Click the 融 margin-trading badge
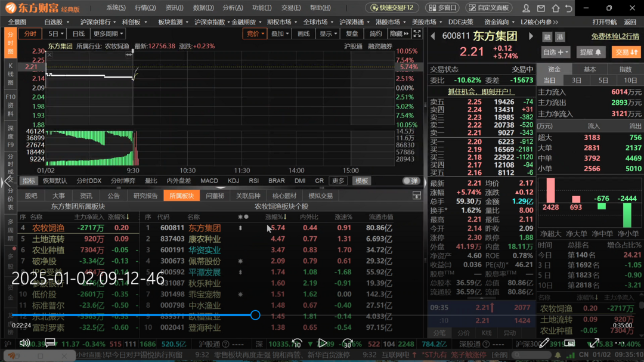Image resolution: width=644 pixels, height=362 pixels. [x=547, y=37]
